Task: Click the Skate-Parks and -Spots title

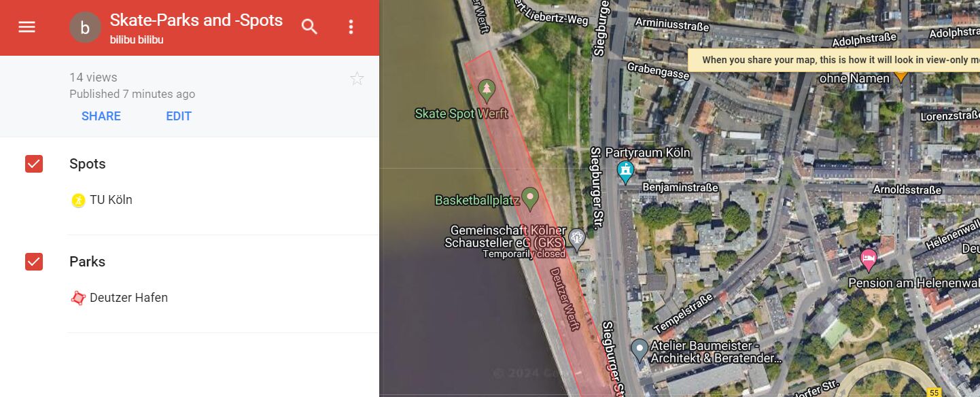Action: 196,20
